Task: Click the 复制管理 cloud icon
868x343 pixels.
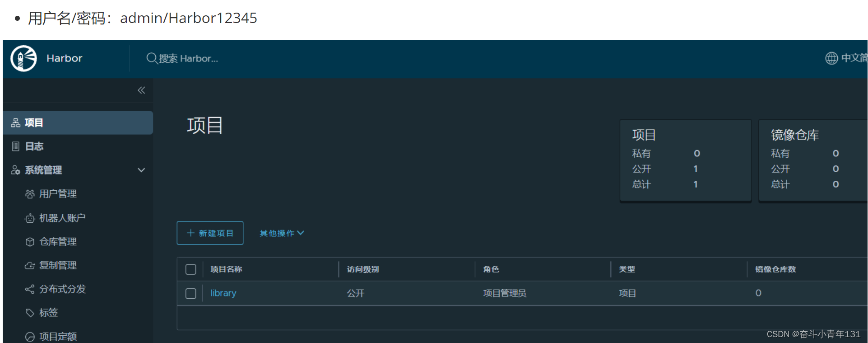Action: click(30, 265)
